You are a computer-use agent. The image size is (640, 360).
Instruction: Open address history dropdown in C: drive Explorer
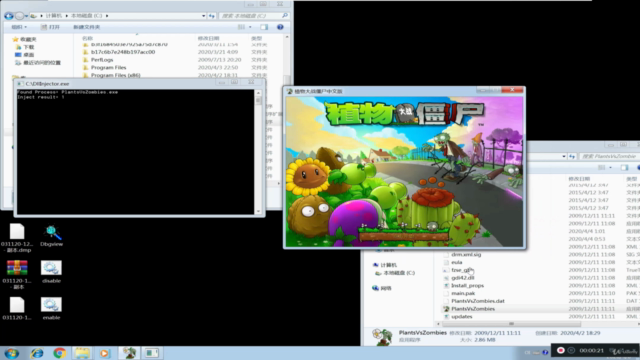click(x=203, y=16)
